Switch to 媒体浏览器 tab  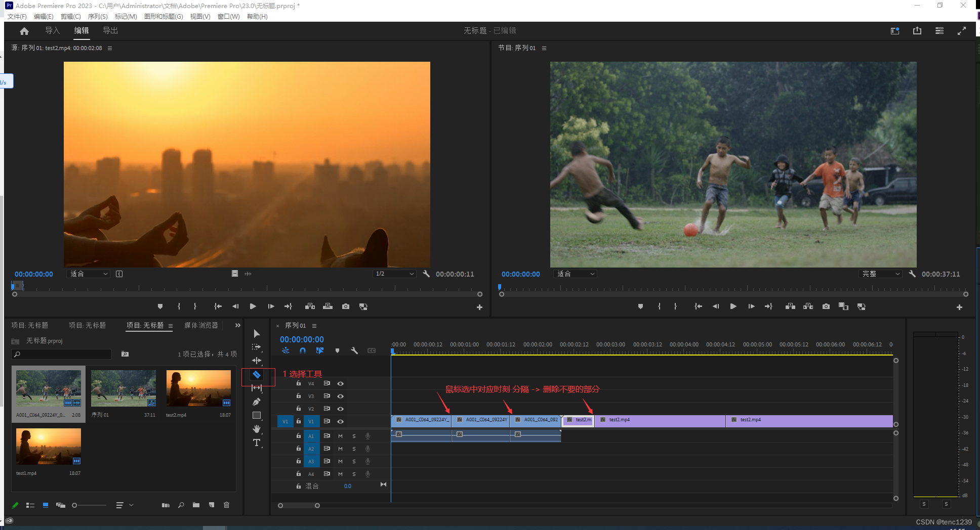[201, 325]
